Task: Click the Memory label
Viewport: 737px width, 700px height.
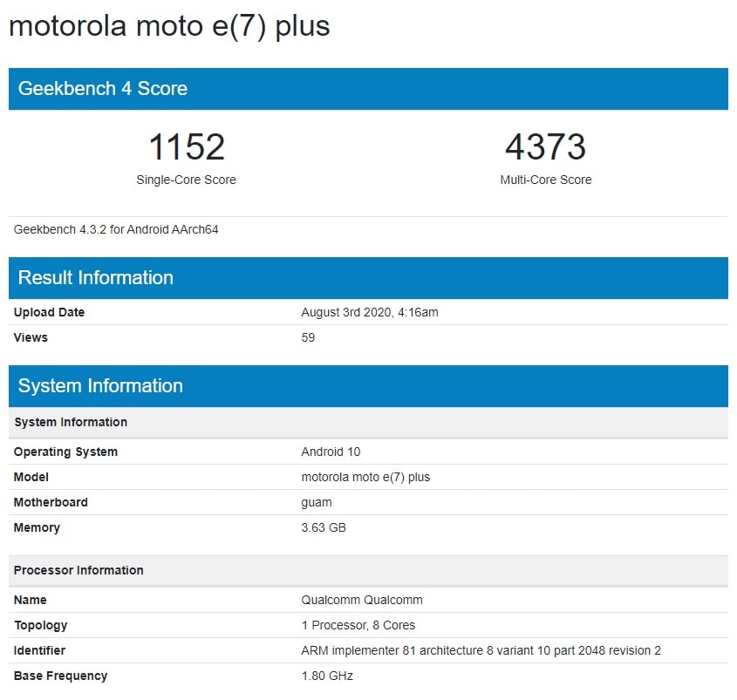Action: tap(37, 528)
